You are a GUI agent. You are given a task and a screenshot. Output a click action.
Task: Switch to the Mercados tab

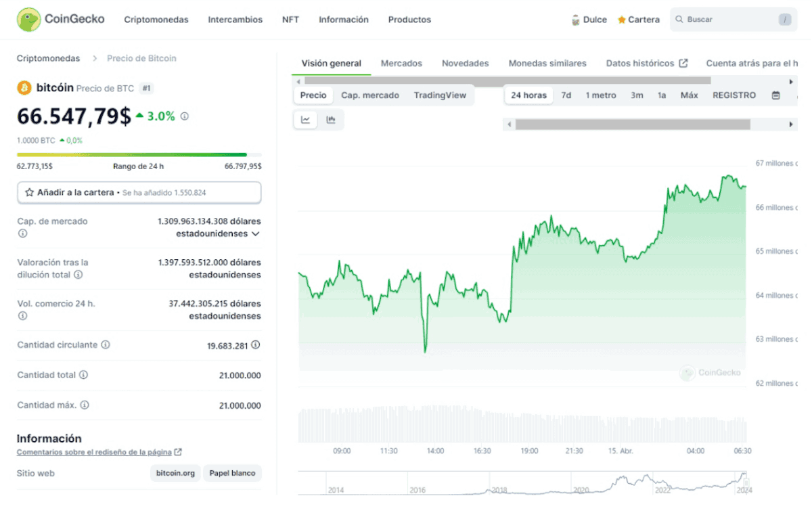pyautogui.click(x=401, y=63)
